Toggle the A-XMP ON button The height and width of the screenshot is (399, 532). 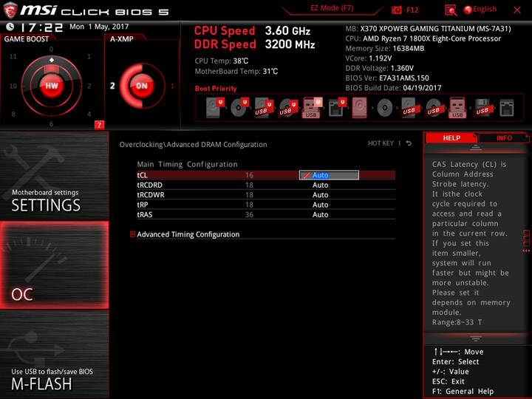pyautogui.click(x=141, y=86)
